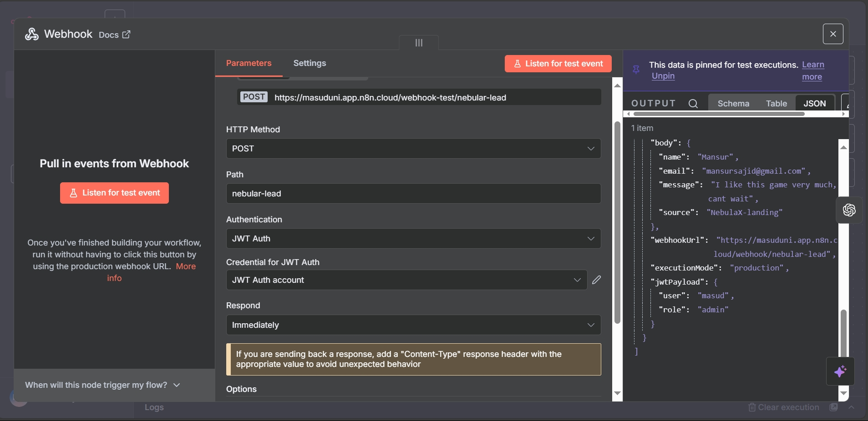
Task: Click the background collapse chevron at bottom right
Action: click(851, 407)
